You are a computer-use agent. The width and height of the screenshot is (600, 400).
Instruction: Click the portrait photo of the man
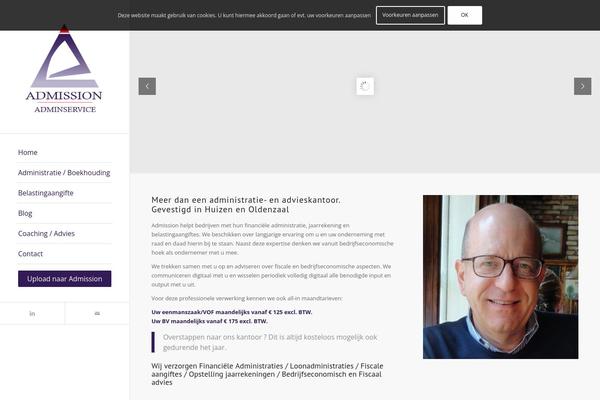click(501, 277)
